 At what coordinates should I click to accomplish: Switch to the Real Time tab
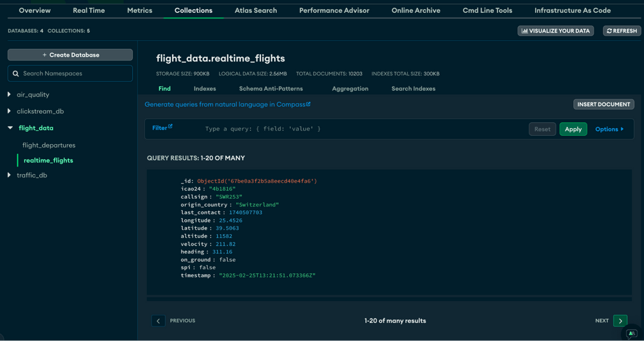pyautogui.click(x=89, y=11)
